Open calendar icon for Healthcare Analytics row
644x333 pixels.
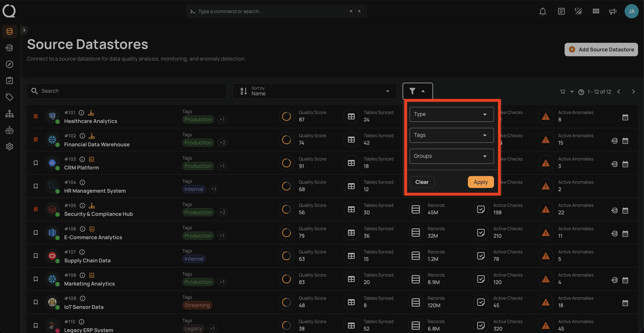pos(625,117)
